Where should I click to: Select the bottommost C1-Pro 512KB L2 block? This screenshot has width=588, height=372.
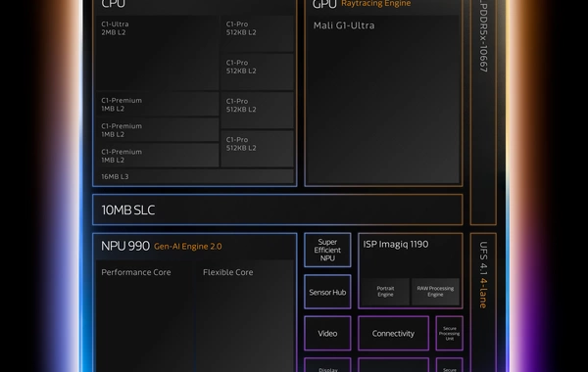[x=257, y=149]
